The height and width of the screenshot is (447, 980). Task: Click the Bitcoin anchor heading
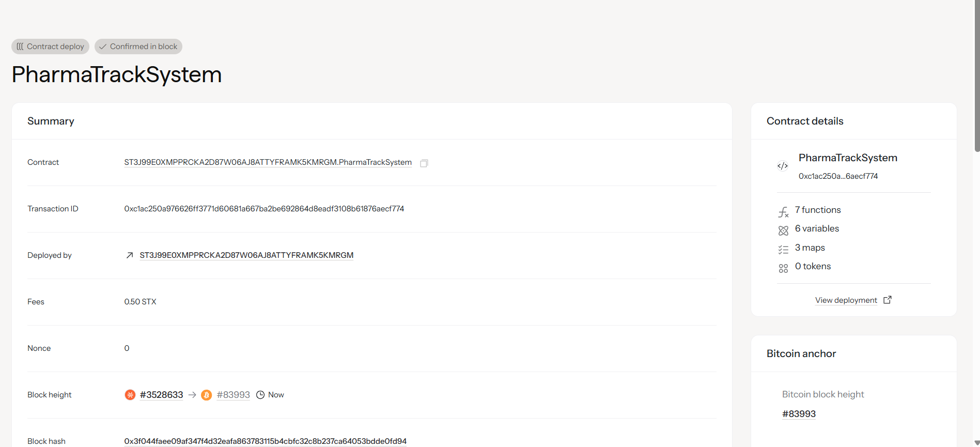point(801,353)
